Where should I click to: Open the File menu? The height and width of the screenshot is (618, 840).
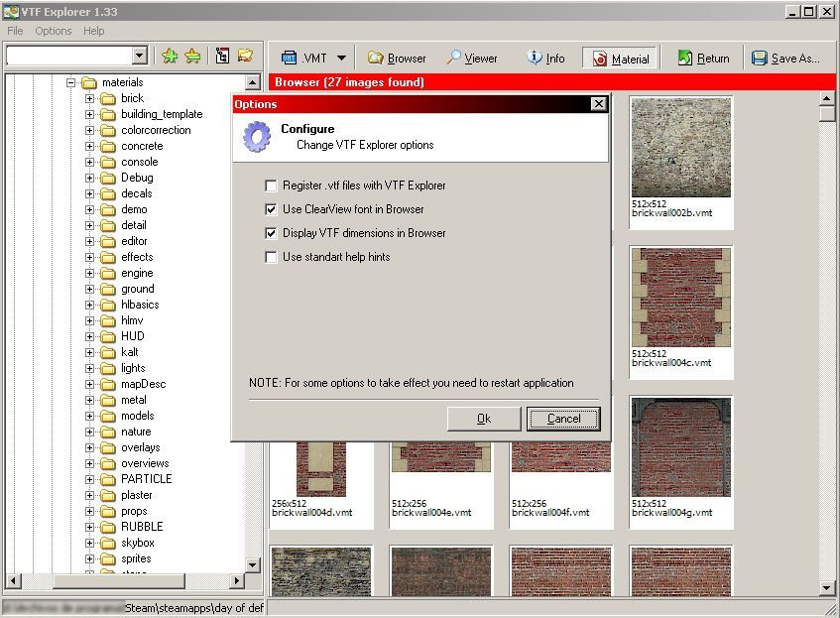pyautogui.click(x=15, y=31)
